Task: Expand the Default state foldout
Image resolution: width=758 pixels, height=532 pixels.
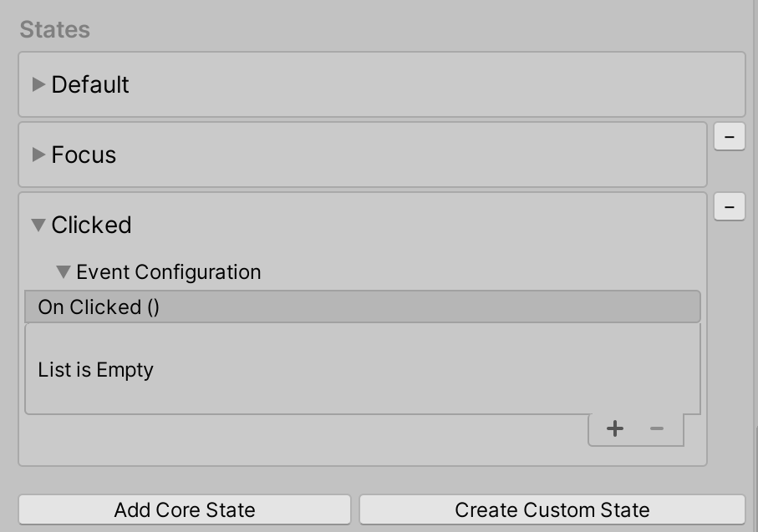Action: tap(38, 84)
